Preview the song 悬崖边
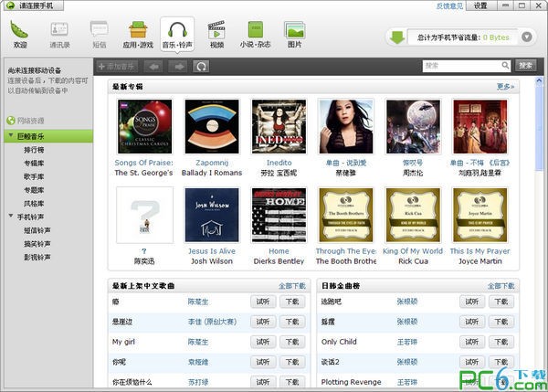 (263, 322)
